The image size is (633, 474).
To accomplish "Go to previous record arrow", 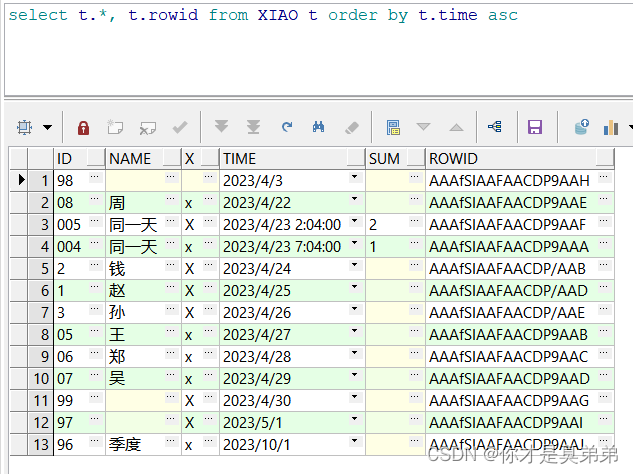I will point(456,127).
